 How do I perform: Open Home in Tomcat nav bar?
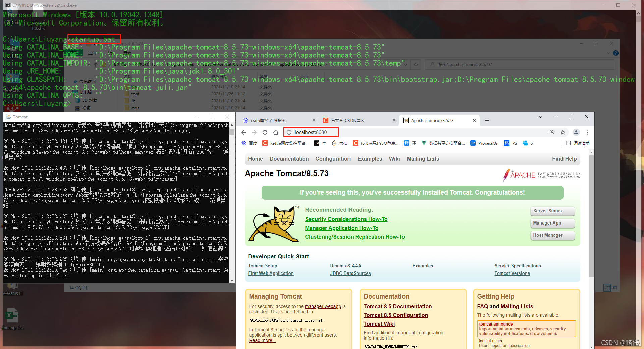point(255,159)
